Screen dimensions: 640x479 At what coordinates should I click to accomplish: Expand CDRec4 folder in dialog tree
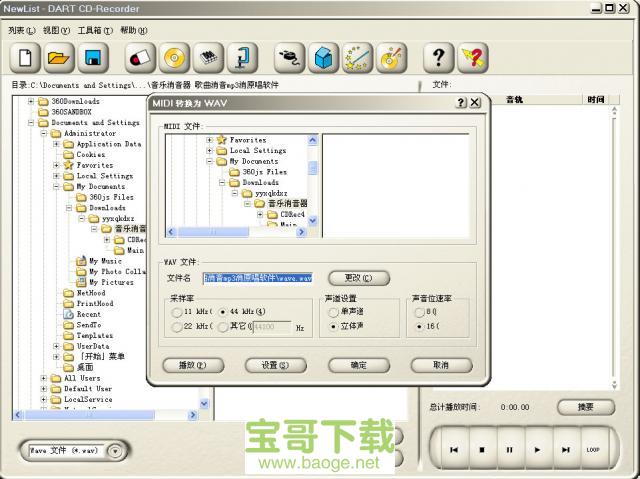[x=260, y=214]
